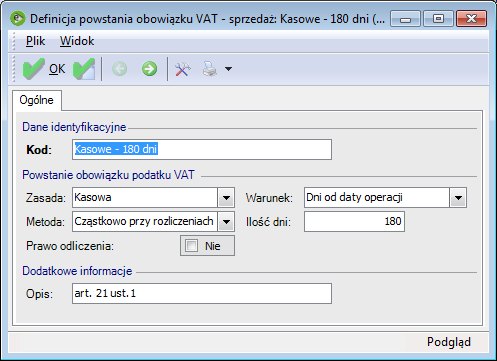Expand the Warunek dropdown arrow
Image resolution: width=497 pixels, height=361 pixels.
[458, 198]
